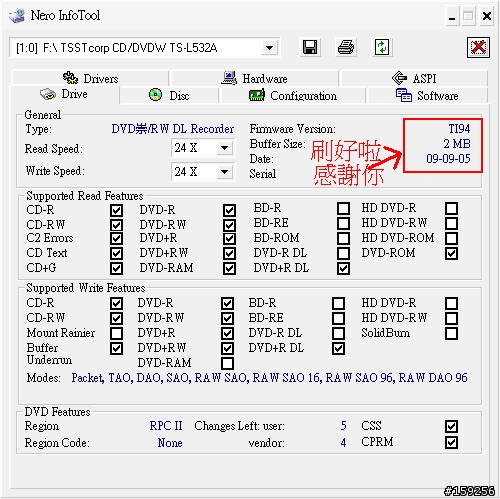Toggle DVD-RAM write feature checkbox

(x=227, y=363)
